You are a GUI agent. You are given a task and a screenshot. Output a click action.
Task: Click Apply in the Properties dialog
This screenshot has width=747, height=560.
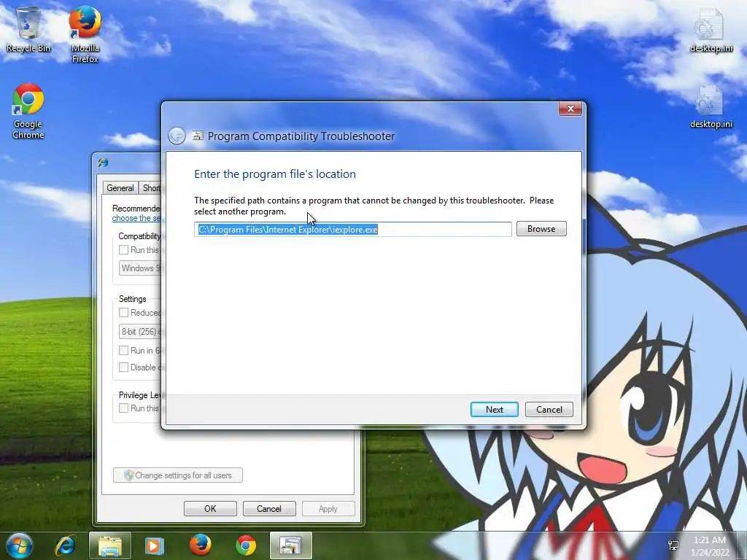(328, 508)
